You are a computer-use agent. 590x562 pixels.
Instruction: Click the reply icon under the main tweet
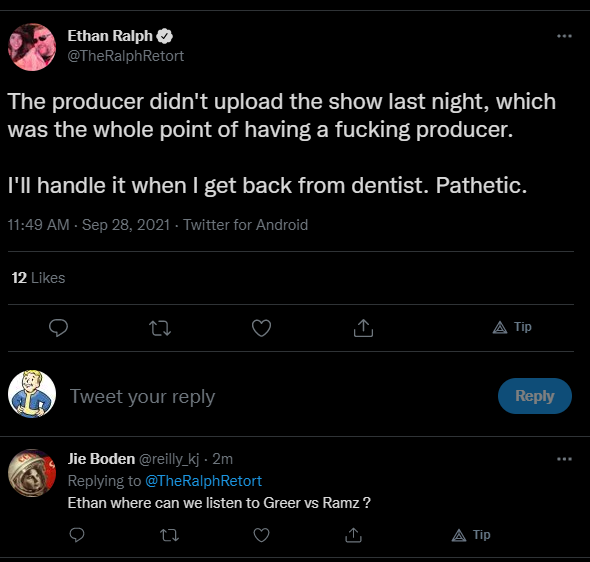(x=58, y=328)
